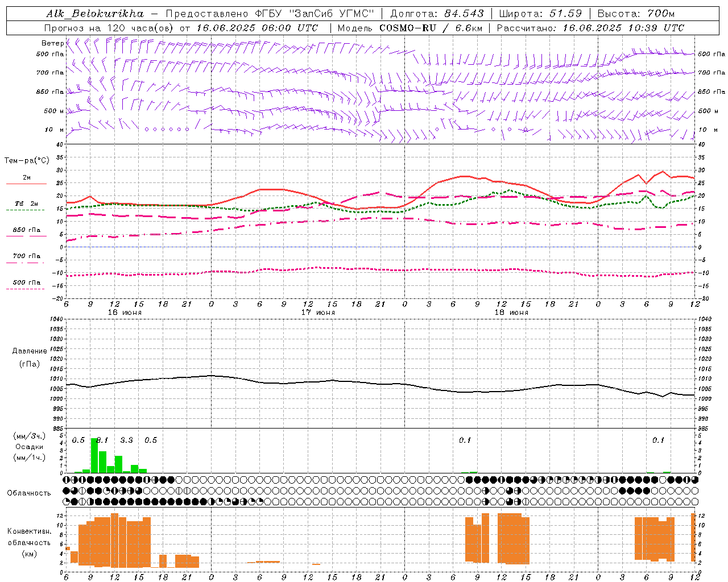
Task: Click the Давление pressure panel label
Action: coord(30,351)
